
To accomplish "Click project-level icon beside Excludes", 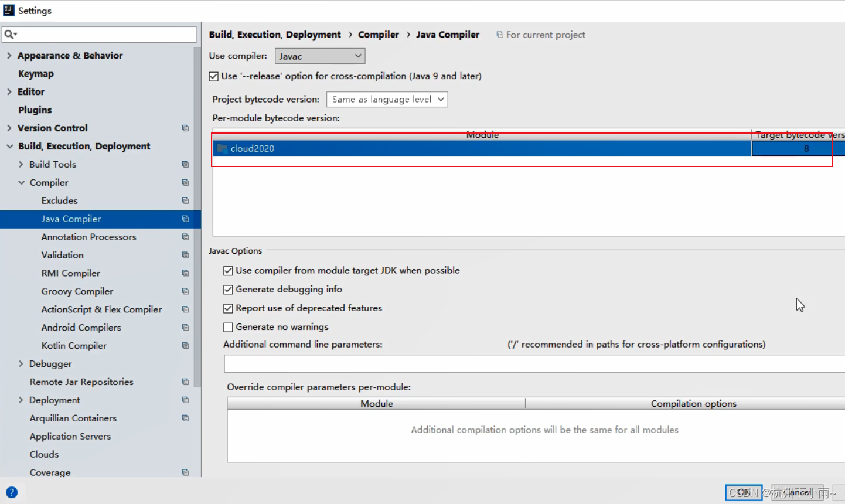I will pos(185,200).
